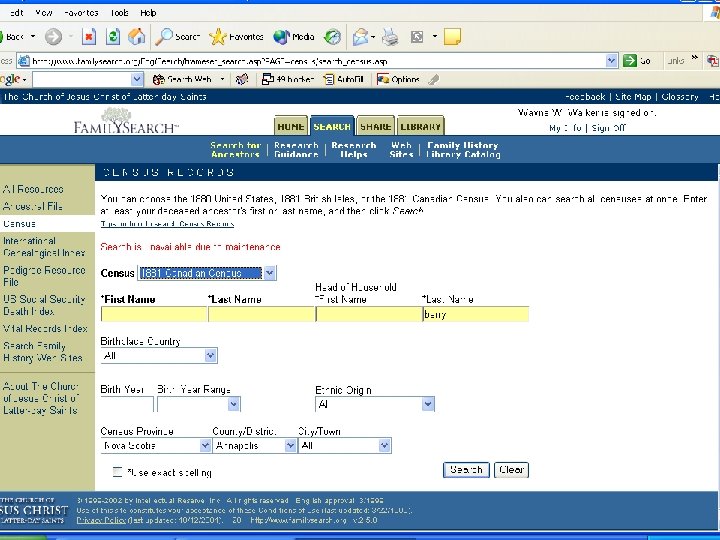This screenshot has height=540, width=720.
Task: Stop page loading with red X icon
Action: [89, 37]
